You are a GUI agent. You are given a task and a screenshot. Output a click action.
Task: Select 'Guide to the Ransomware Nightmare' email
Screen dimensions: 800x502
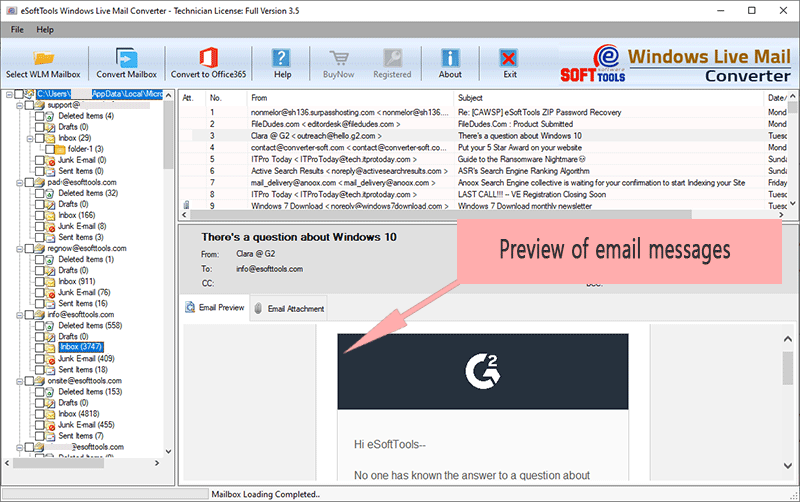(483, 159)
